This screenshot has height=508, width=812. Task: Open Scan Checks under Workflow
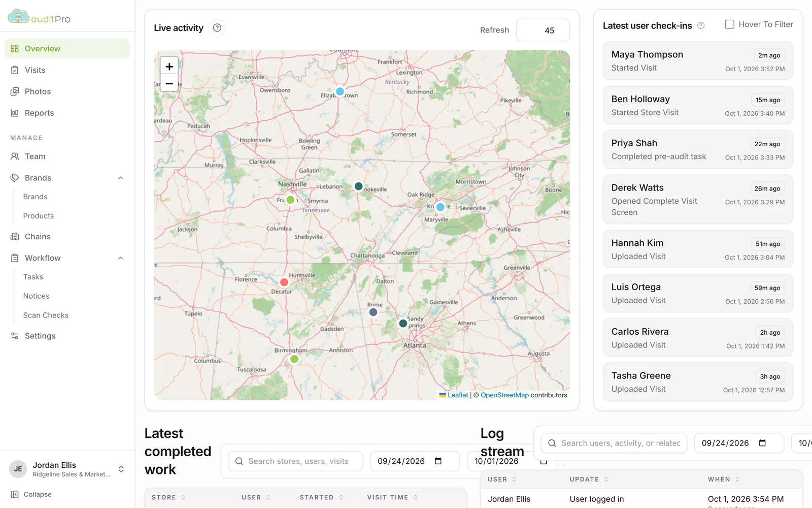[x=46, y=315]
